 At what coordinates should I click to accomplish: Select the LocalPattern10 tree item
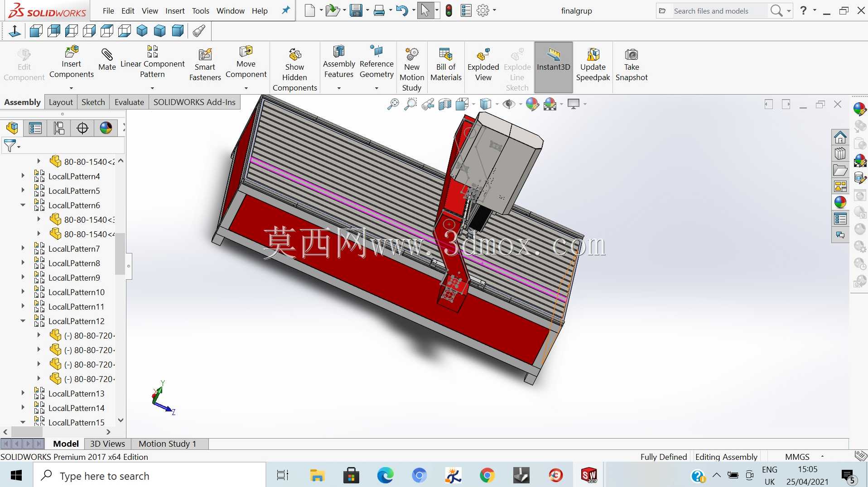coord(76,292)
